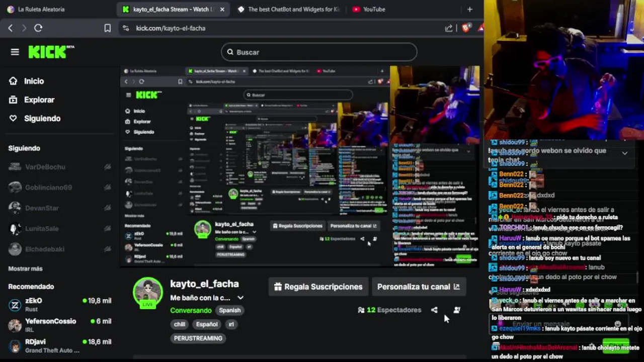Open the site info icon left of the URL

(126, 28)
